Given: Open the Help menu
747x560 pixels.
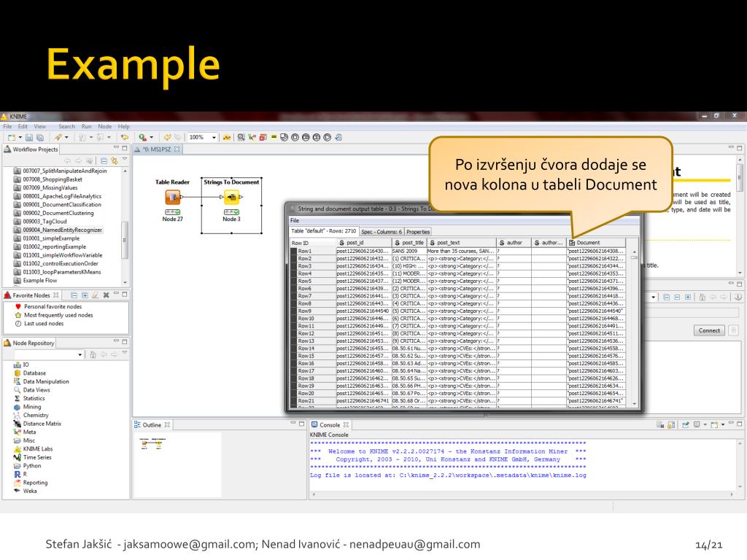Looking at the screenshot, I should pos(124,127).
